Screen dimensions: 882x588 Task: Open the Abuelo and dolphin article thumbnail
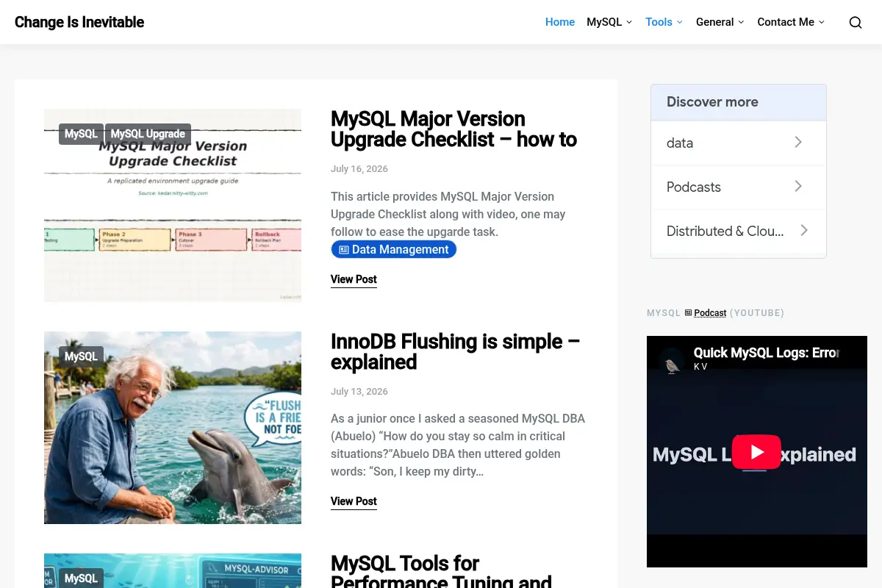click(x=173, y=428)
